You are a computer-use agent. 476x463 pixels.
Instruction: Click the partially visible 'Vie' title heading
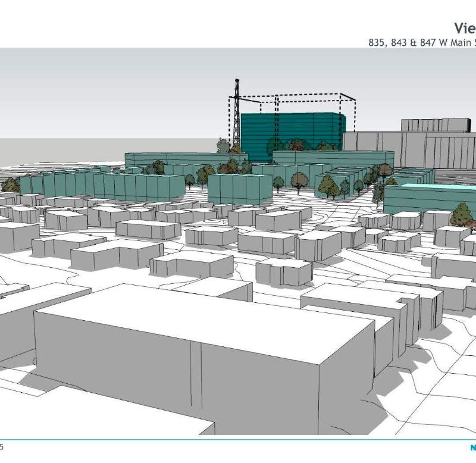pos(465,28)
